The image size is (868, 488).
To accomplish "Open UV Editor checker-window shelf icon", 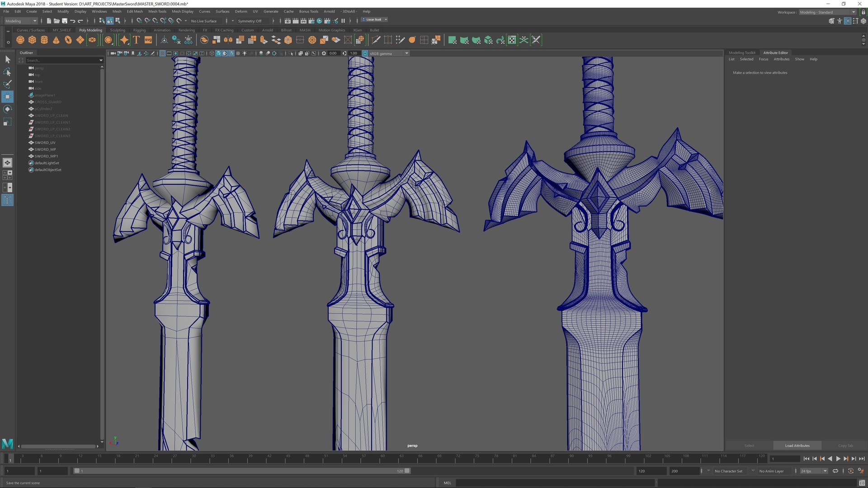I will [x=512, y=40].
